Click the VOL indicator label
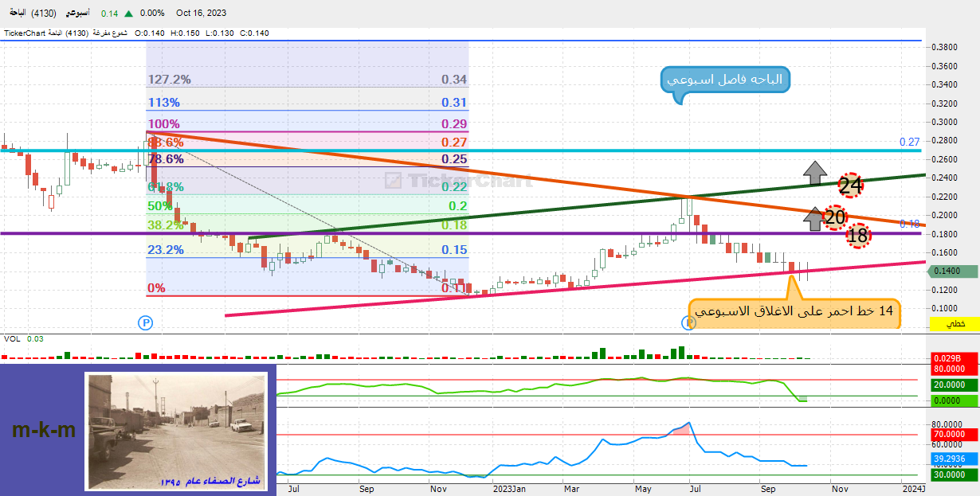The width and height of the screenshot is (980, 496). pyautogui.click(x=12, y=339)
